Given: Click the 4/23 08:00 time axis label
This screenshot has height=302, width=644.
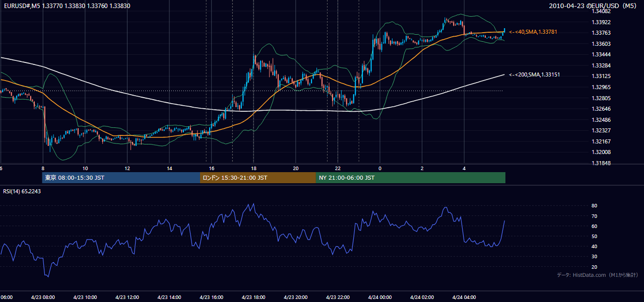Looking at the screenshot, I should click(x=42, y=297).
